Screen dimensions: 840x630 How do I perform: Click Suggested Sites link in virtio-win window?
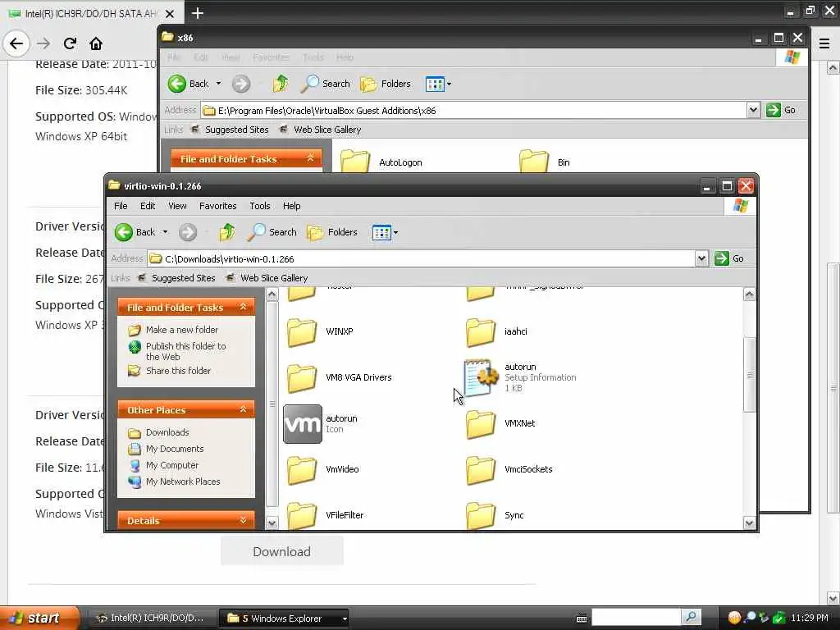(176, 278)
